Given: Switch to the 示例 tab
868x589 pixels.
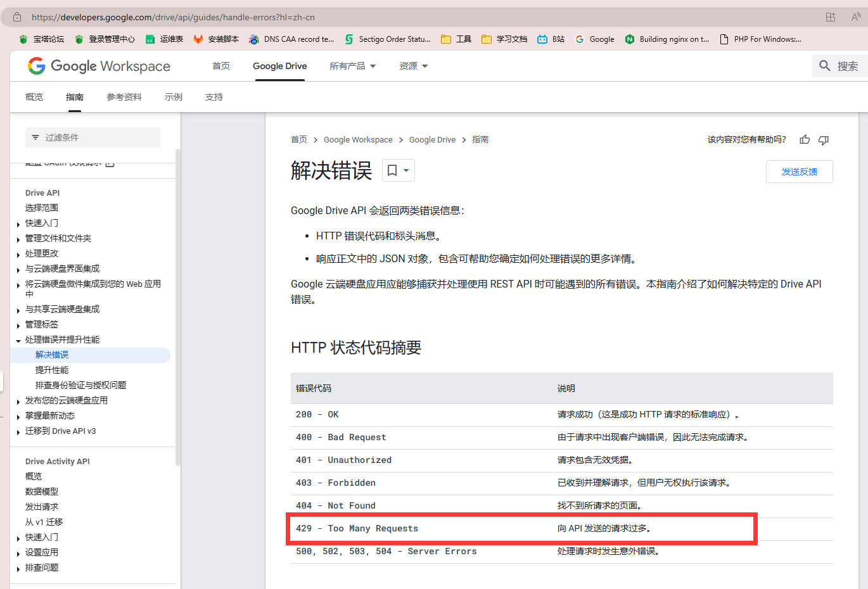Looking at the screenshot, I should (174, 97).
